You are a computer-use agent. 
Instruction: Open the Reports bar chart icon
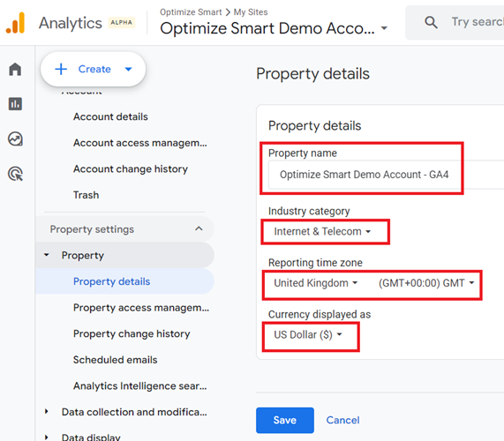coord(15,104)
